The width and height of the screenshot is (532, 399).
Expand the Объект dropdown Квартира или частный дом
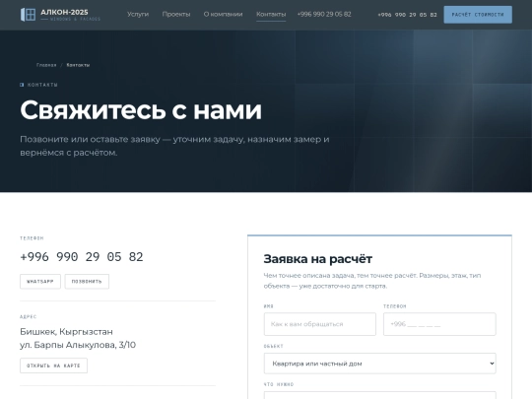pyautogui.click(x=379, y=364)
